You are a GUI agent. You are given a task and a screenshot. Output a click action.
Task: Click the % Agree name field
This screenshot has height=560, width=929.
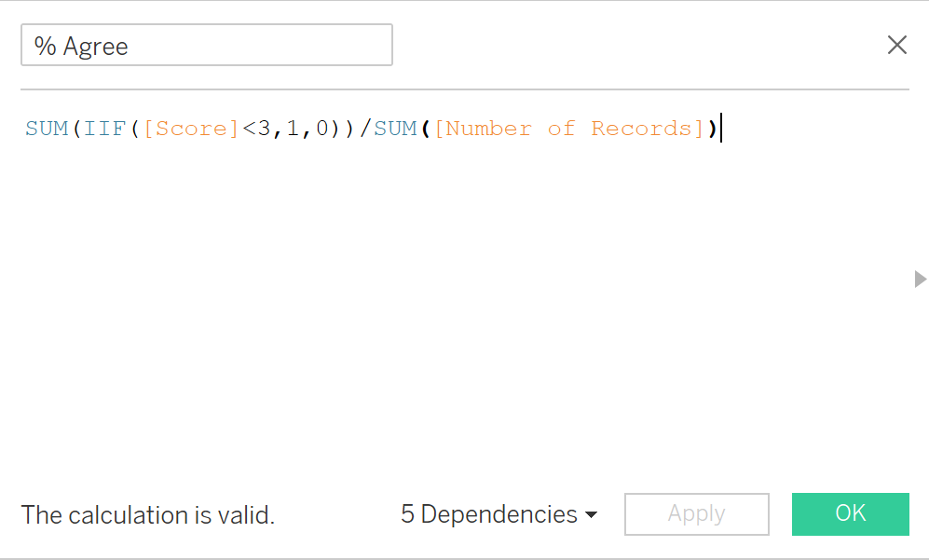point(206,46)
